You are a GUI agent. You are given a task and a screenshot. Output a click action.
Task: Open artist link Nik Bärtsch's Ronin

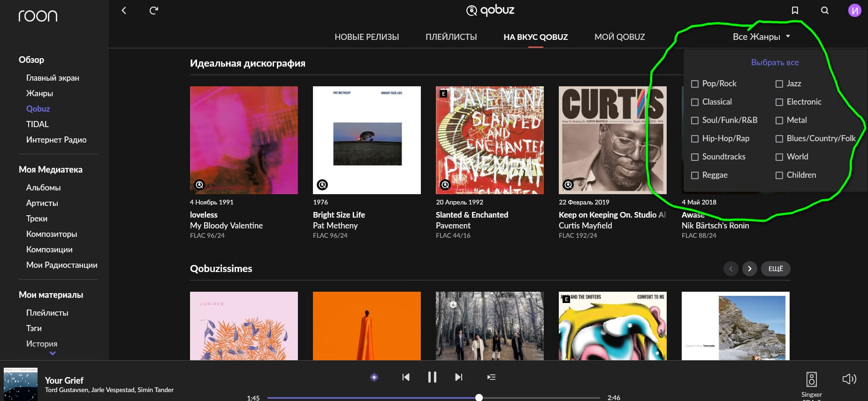point(715,226)
